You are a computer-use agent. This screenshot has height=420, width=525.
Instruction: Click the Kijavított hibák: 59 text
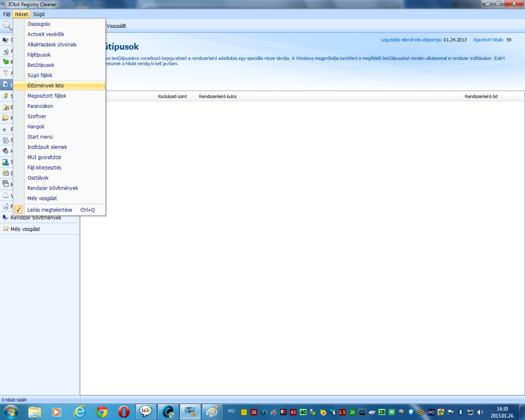coord(492,40)
